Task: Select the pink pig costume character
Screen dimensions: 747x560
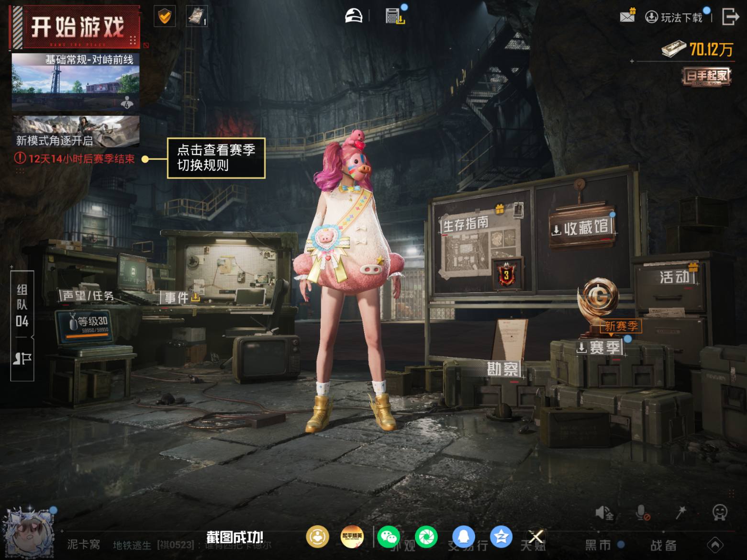Action: click(x=350, y=282)
